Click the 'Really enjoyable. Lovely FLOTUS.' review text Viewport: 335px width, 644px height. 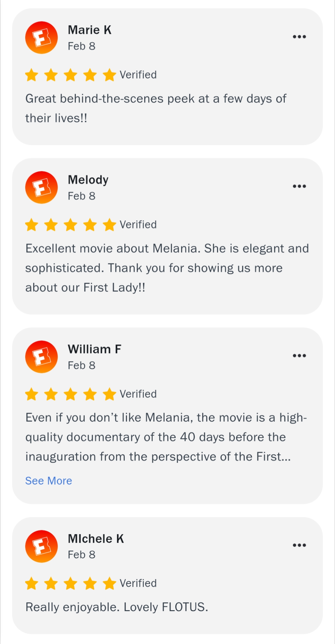pyautogui.click(x=117, y=607)
